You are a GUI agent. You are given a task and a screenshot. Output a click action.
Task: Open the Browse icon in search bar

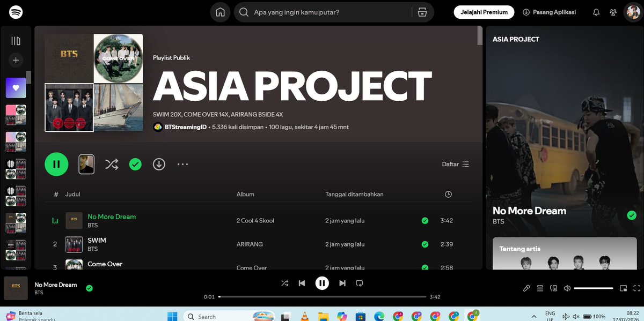(x=422, y=12)
